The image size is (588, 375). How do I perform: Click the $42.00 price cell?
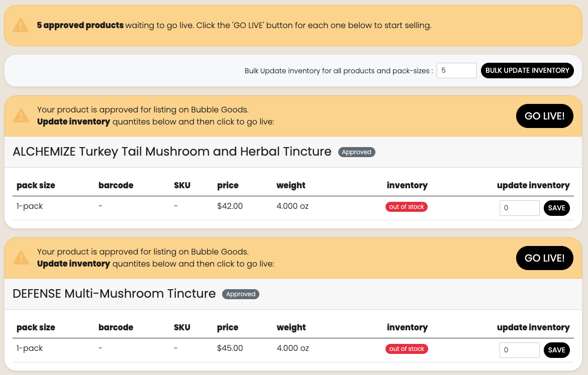coord(230,206)
